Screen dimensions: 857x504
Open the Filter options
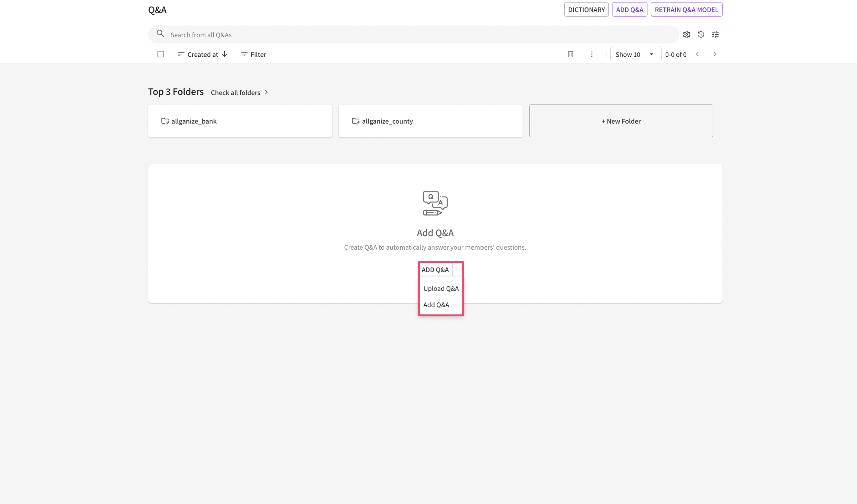tap(254, 54)
